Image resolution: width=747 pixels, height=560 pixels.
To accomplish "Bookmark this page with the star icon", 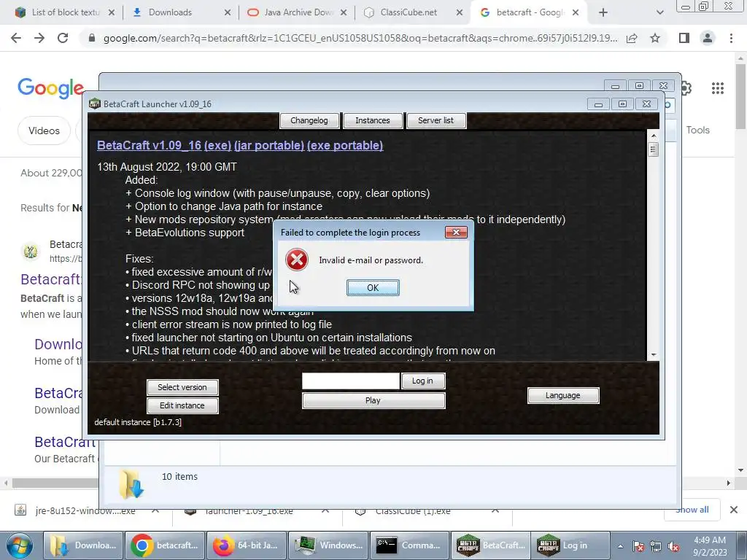I will click(655, 38).
